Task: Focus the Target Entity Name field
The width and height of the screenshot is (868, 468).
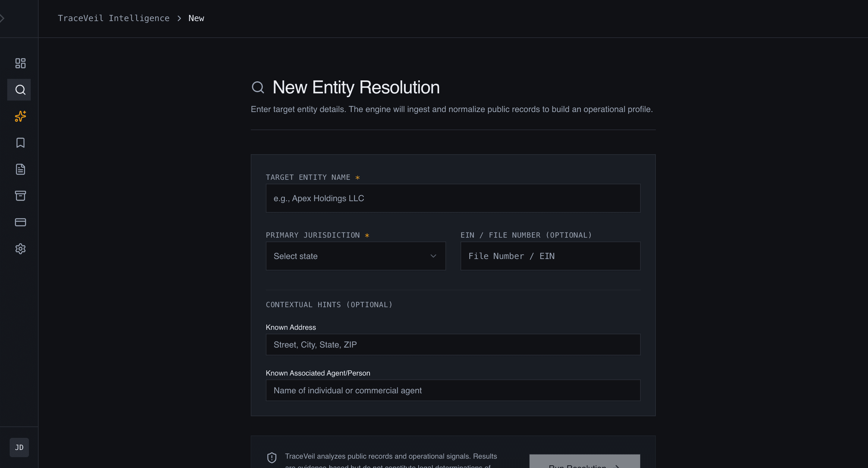Action: [453, 198]
